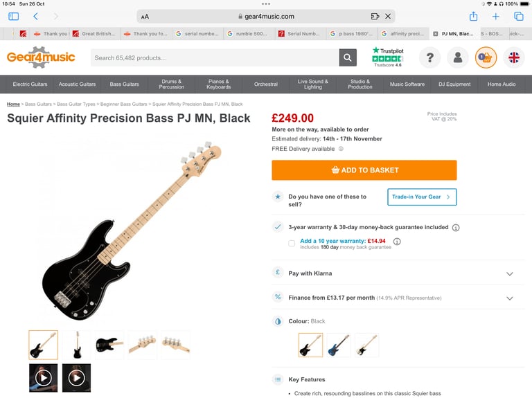The height and width of the screenshot is (398, 532).
Task: Open the user account icon
Action: click(x=458, y=57)
